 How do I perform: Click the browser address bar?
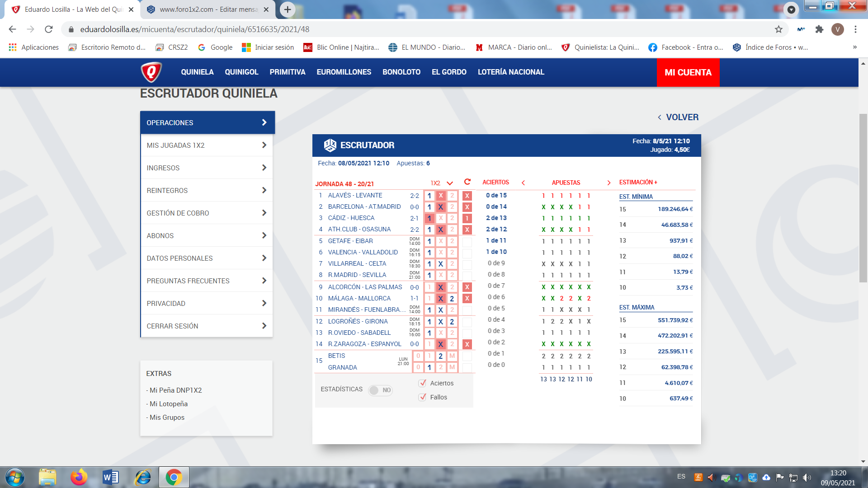point(407,29)
